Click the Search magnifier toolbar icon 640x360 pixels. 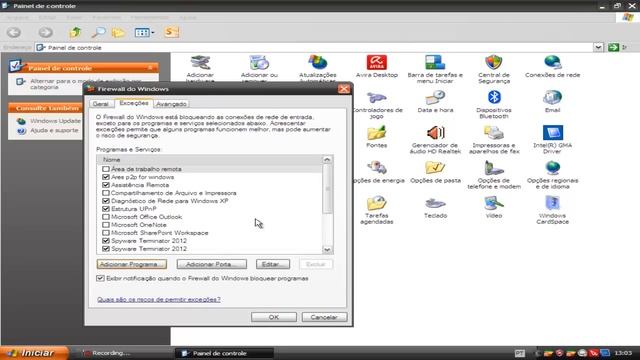tap(98, 32)
